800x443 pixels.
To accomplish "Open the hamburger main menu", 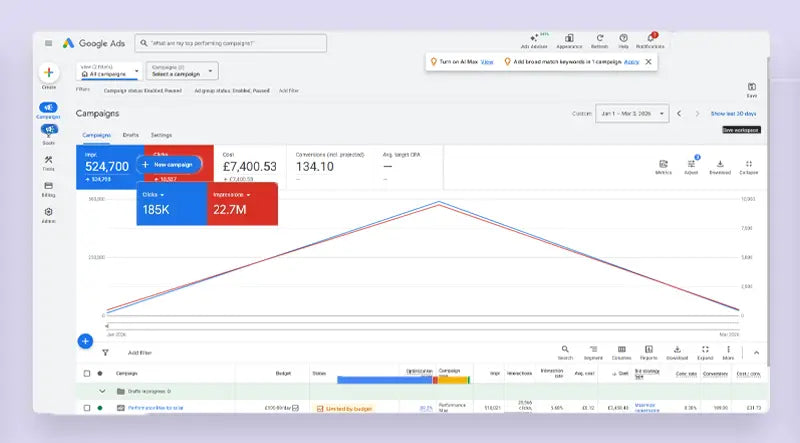I will point(48,43).
